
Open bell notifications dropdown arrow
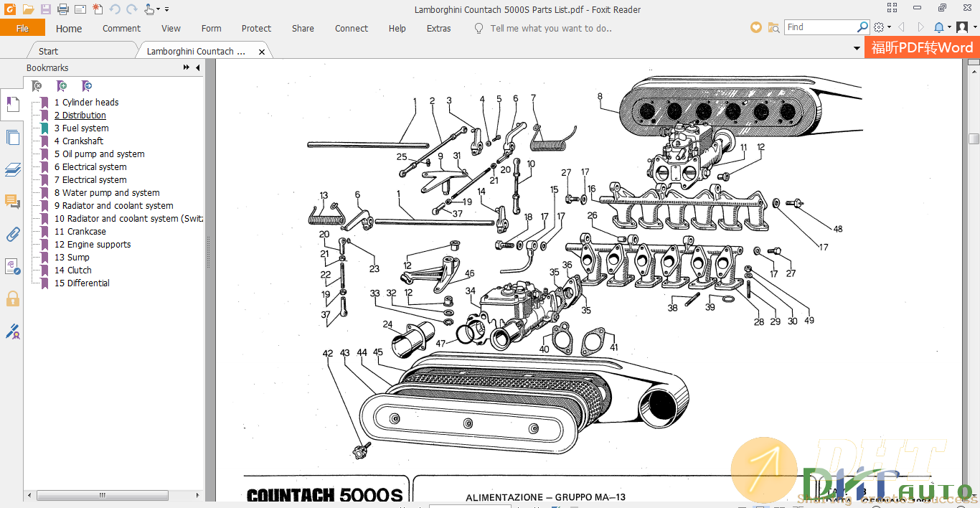click(948, 27)
